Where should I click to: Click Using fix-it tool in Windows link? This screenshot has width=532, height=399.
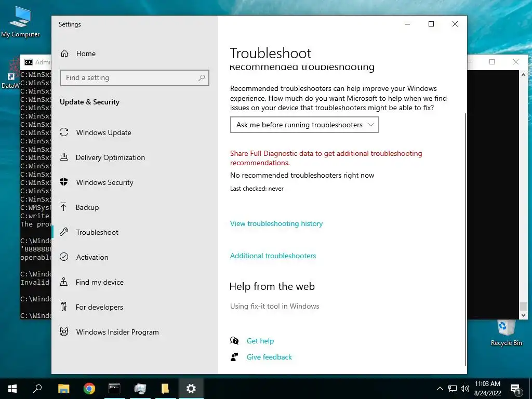coord(274,306)
